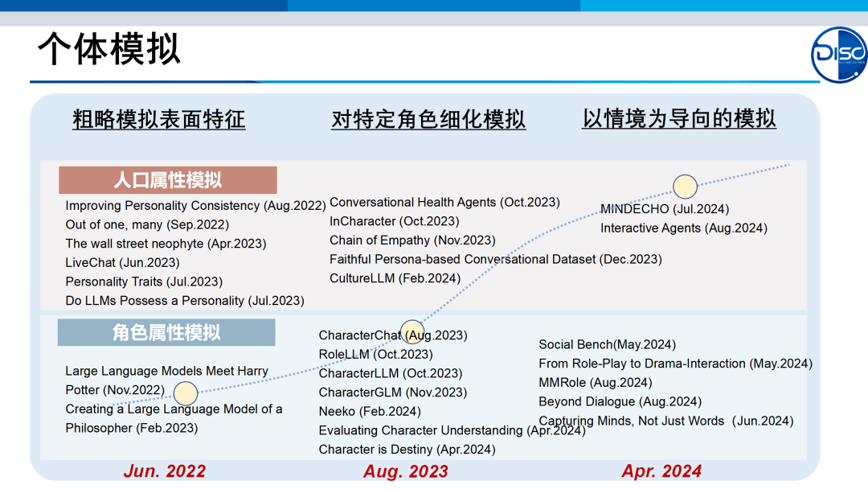Click the 人口属性模拟 red label box

(x=168, y=180)
